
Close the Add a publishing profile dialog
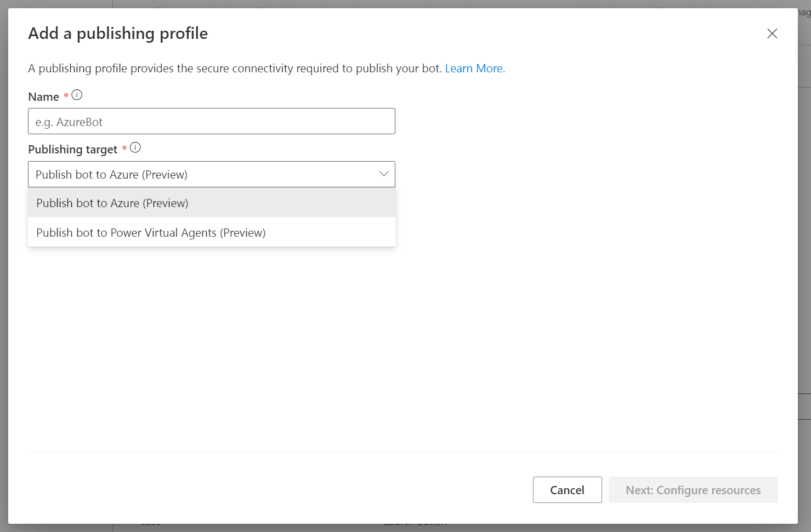[772, 33]
